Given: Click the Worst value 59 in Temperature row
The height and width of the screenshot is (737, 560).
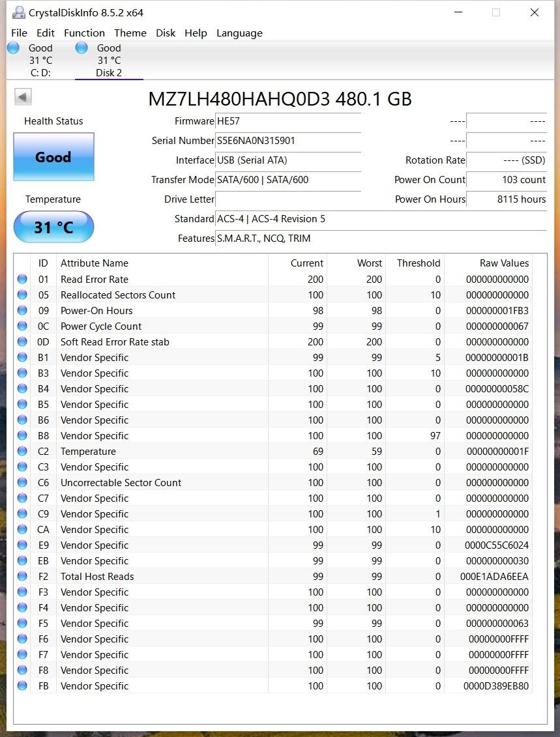Looking at the screenshot, I should [377, 451].
